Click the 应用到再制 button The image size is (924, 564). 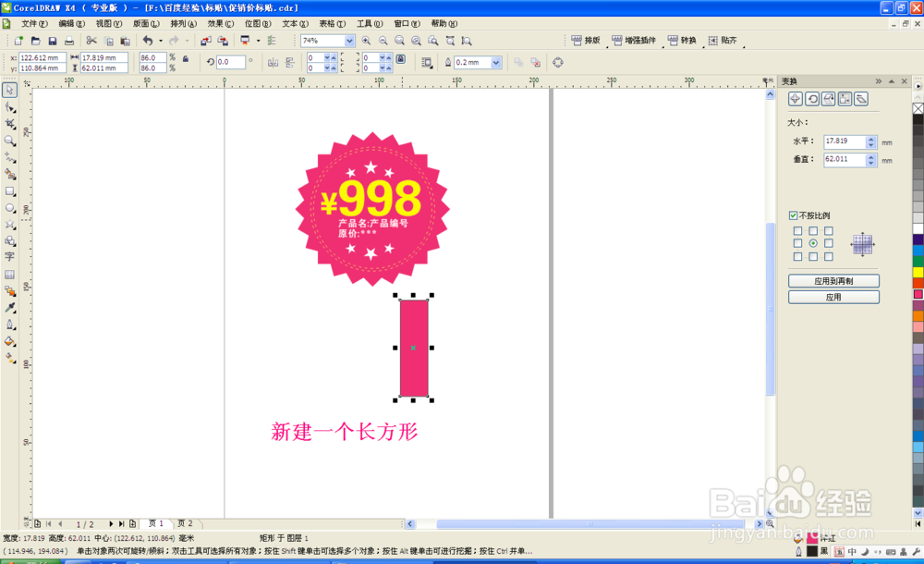(833, 280)
